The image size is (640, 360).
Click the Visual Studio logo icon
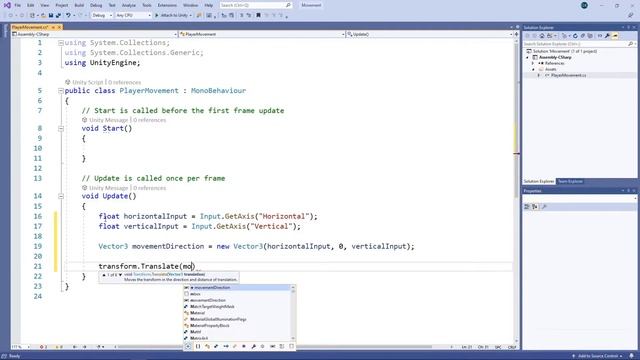click(7, 5)
